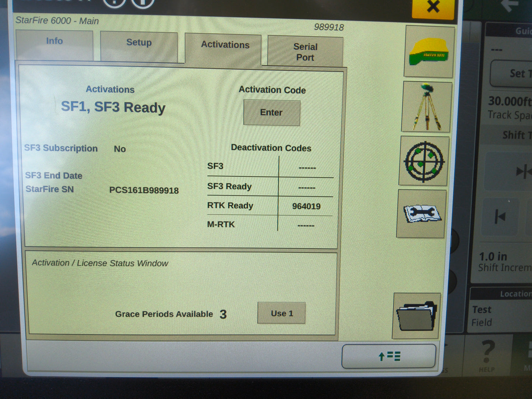Switch to the Info tab
Screen dimensions: 532x399
pos(54,42)
